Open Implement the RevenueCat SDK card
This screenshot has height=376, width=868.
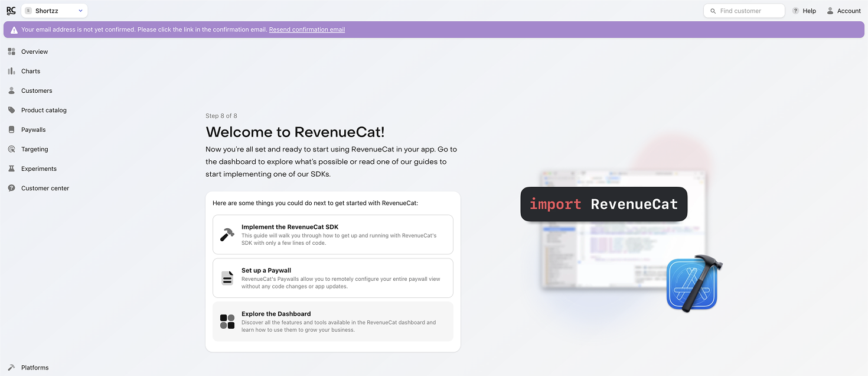[333, 235]
